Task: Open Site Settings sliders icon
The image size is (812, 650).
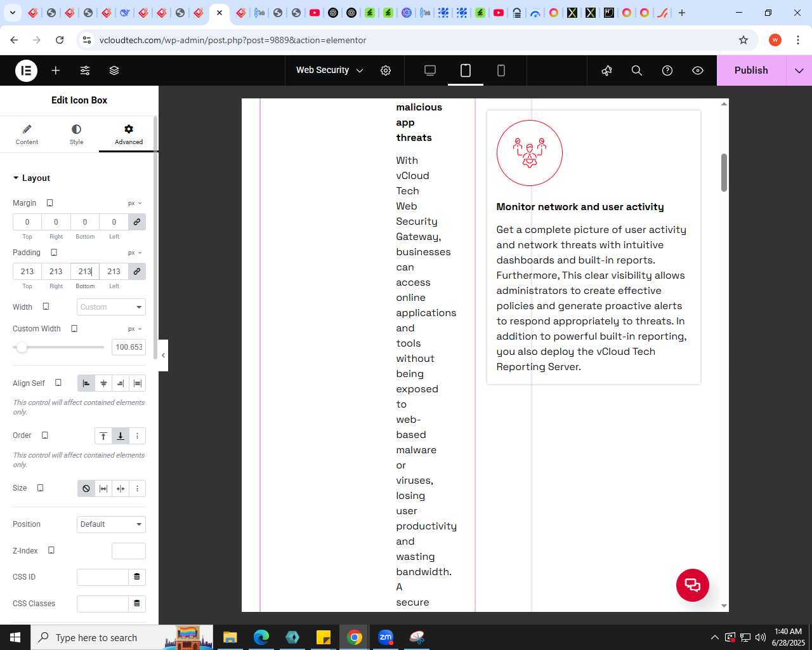Action: tap(85, 70)
